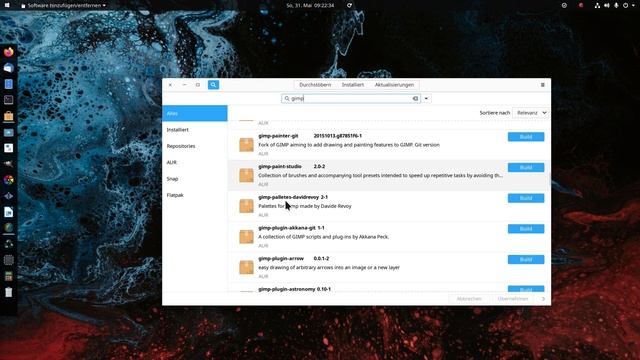Click the Palettes for Gimp description text
Image resolution: width=640 pixels, height=360 pixels.
304,206
